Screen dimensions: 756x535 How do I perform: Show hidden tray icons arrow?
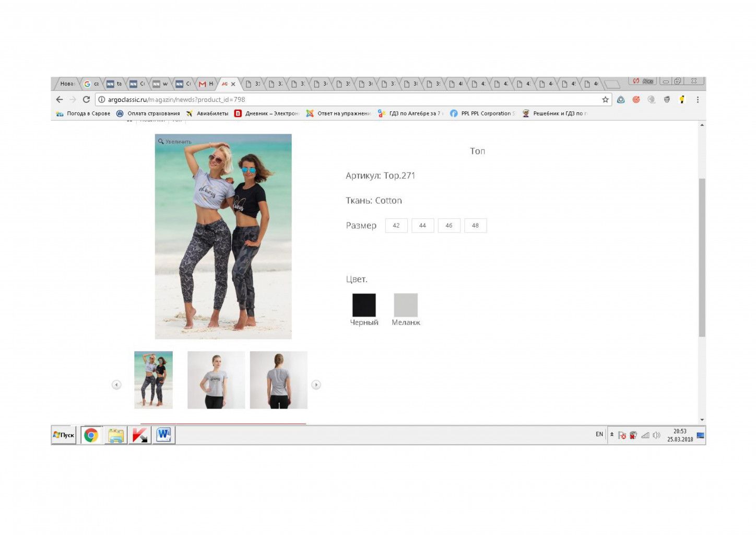pos(612,435)
